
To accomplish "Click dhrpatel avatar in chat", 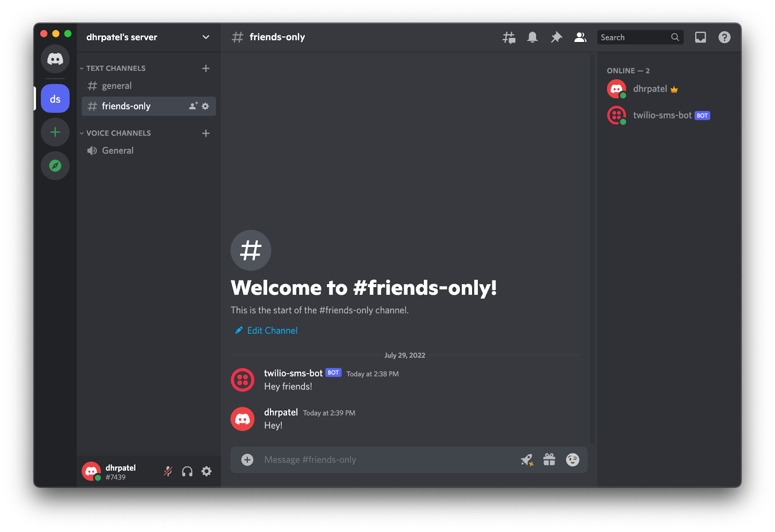I will [x=243, y=419].
